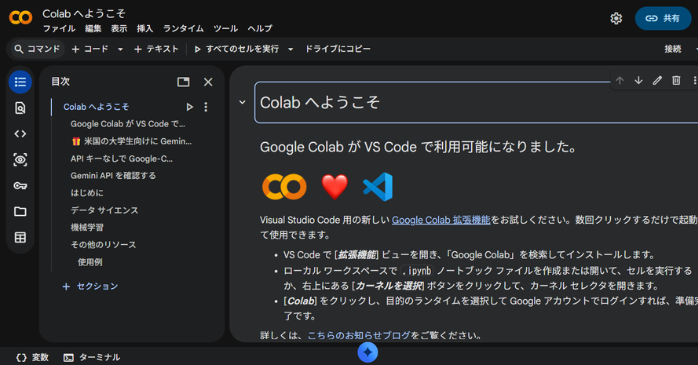Open the find and replace sidebar icon
Image resolution: width=698 pixels, height=365 pixels.
[20, 108]
